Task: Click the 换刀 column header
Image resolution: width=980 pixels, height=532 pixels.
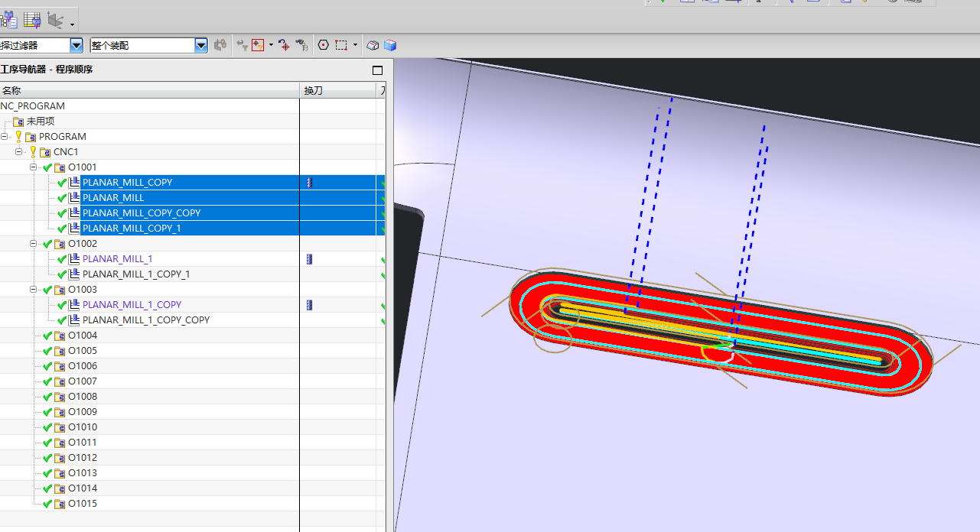Action: click(338, 90)
